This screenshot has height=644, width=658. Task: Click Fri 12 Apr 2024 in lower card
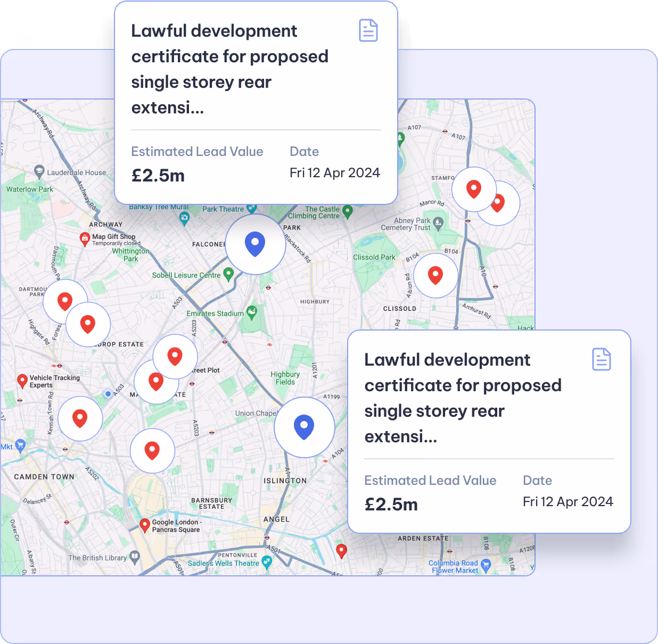coord(568,502)
